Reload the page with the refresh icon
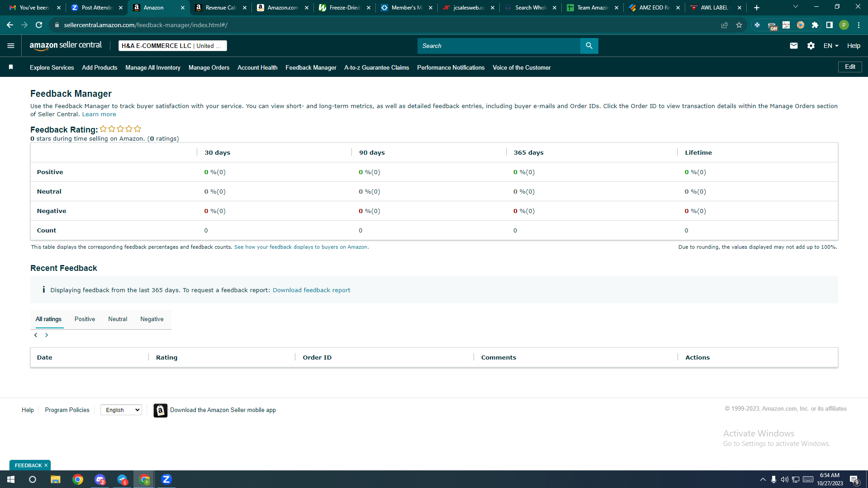 pos(39,25)
